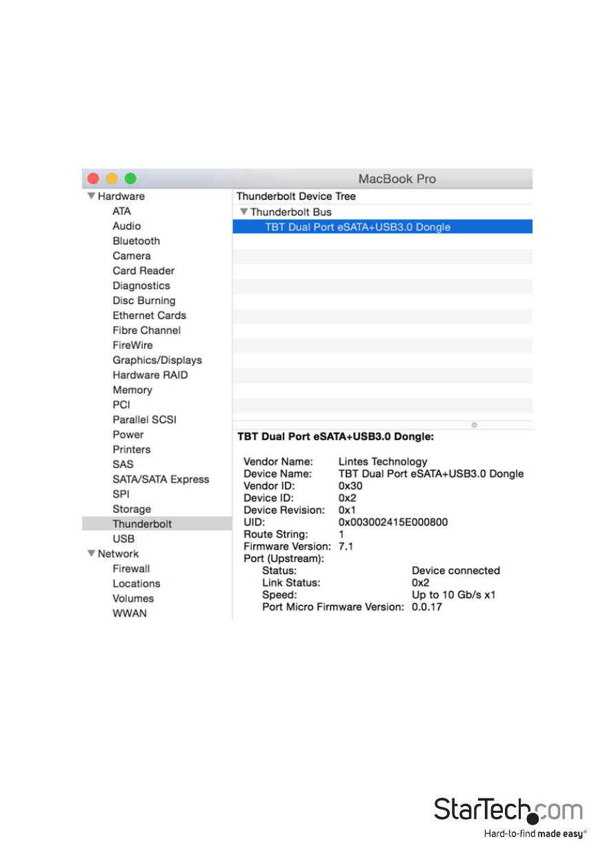Image resolution: width=616 pixels, height=868 pixels.
Task: Click the Network section label
Action: click(118, 554)
